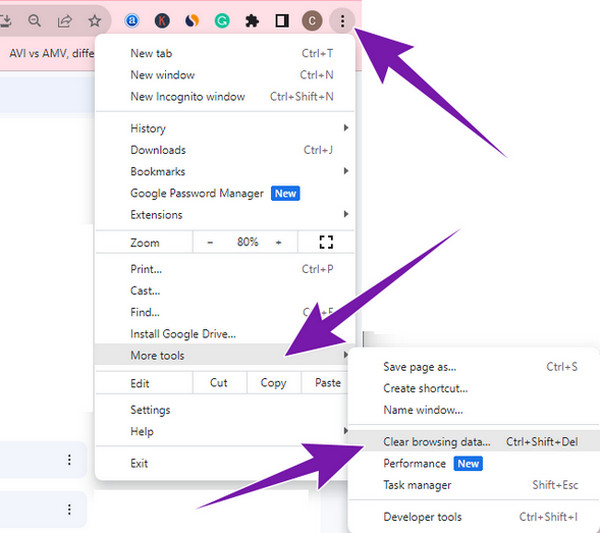Click the upper page three-dot options icon
The image size is (600, 533).
pyautogui.click(x=69, y=460)
